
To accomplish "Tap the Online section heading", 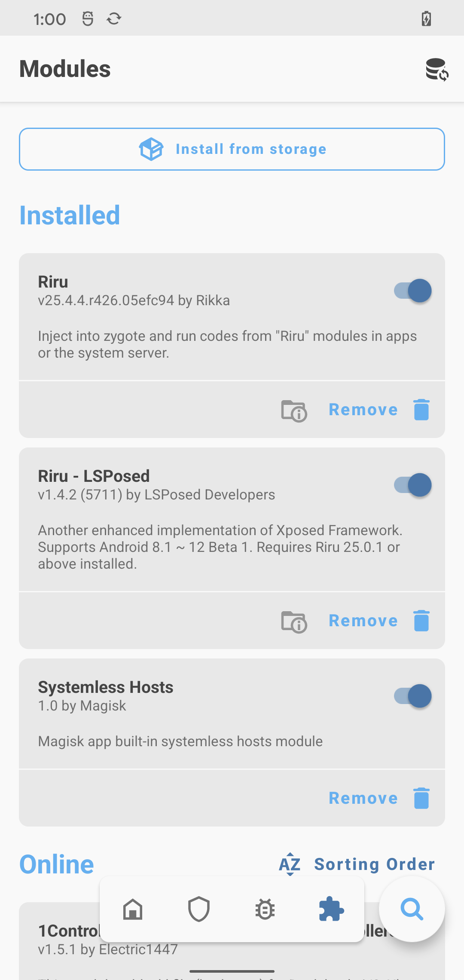I will click(x=57, y=864).
